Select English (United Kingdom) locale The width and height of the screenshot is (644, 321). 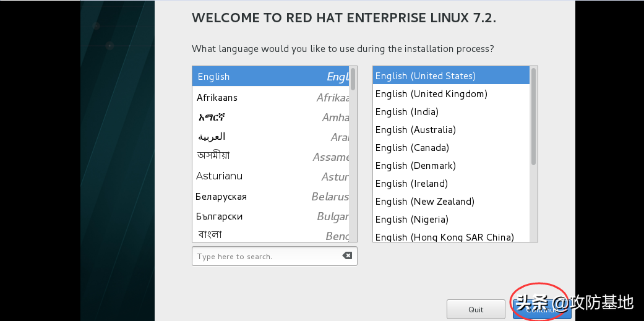coord(431,94)
